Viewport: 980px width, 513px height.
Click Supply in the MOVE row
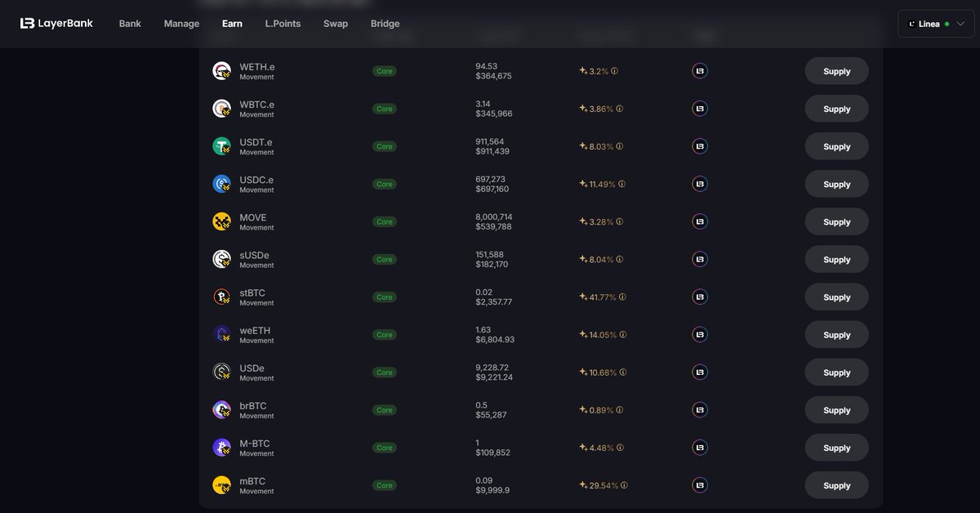(x=836, y=221)
